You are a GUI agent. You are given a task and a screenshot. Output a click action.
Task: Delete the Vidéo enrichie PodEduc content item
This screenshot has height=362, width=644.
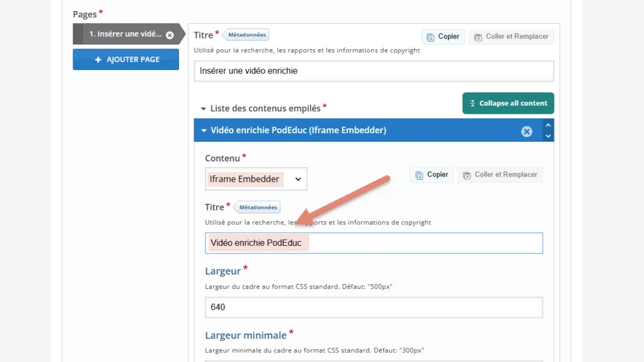tap(527, 131)
